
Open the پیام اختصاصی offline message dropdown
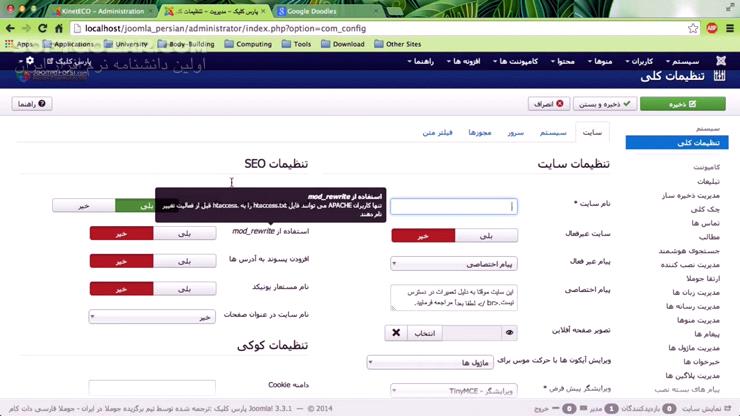[454, 263]
